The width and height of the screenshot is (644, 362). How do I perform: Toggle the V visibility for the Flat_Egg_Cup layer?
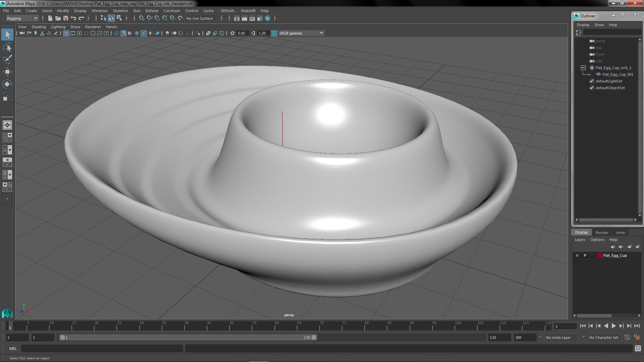(x=577, y=255)
